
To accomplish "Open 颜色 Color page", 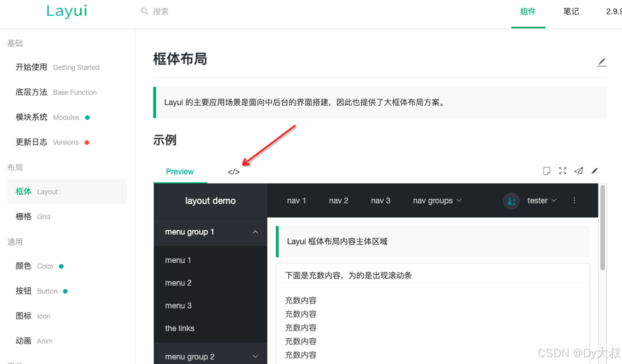I will [x=34, y=266].
